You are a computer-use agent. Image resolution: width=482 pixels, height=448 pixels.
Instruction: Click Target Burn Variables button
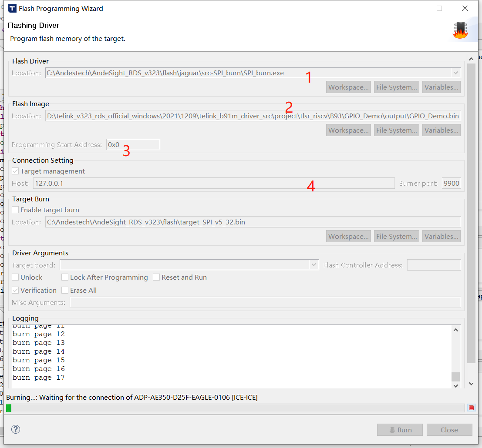pos(442,237)
